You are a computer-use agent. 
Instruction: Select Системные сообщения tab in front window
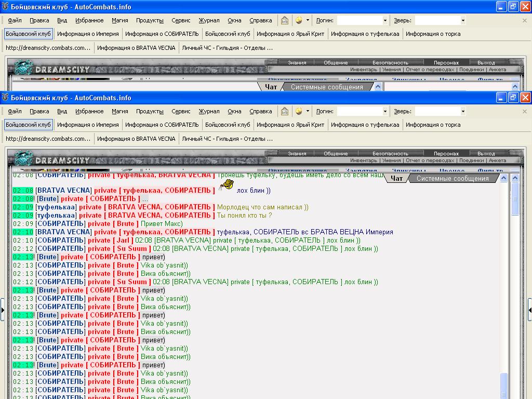tap(453, 179)
